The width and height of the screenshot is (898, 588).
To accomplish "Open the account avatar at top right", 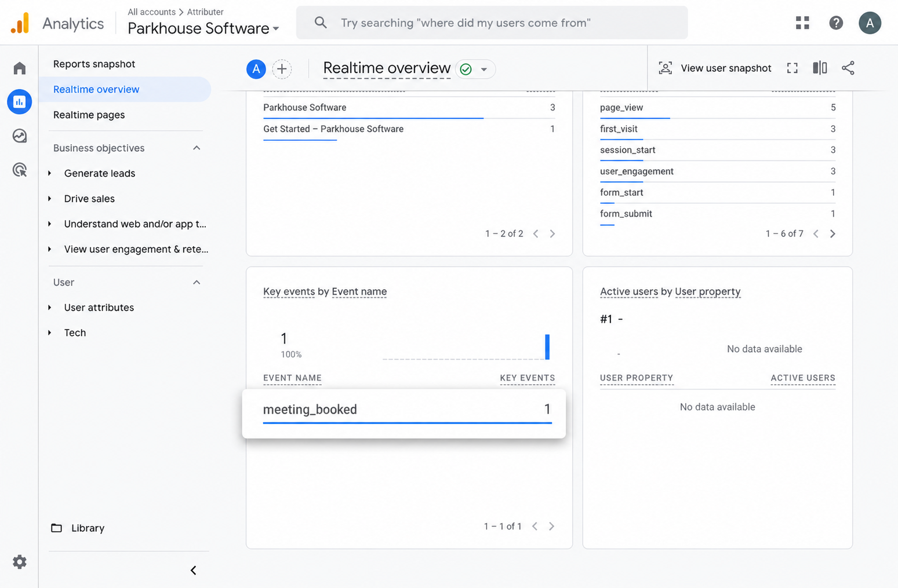I will coord(870,23).
